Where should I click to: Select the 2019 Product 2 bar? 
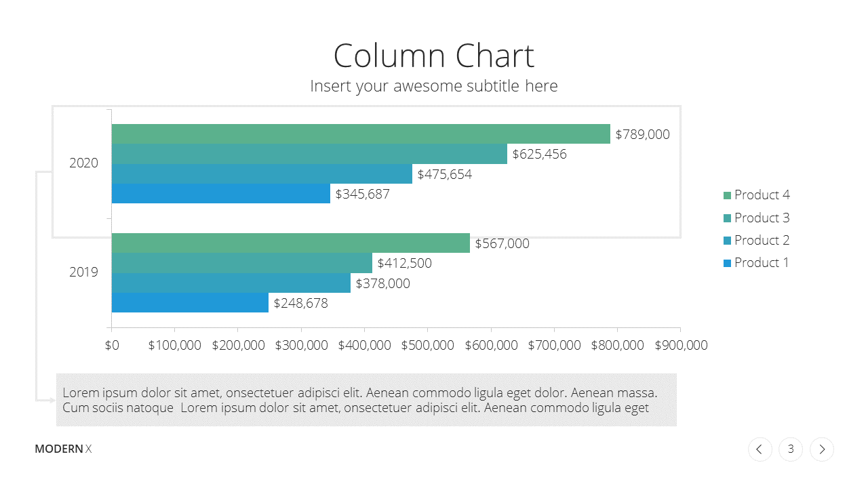tap(231, 283)
